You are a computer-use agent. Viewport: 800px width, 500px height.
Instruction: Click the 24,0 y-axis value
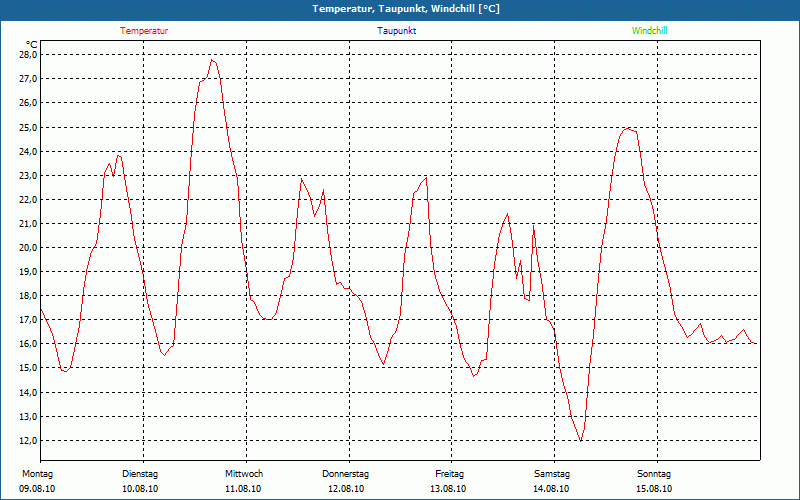click(x=28, y=151)
